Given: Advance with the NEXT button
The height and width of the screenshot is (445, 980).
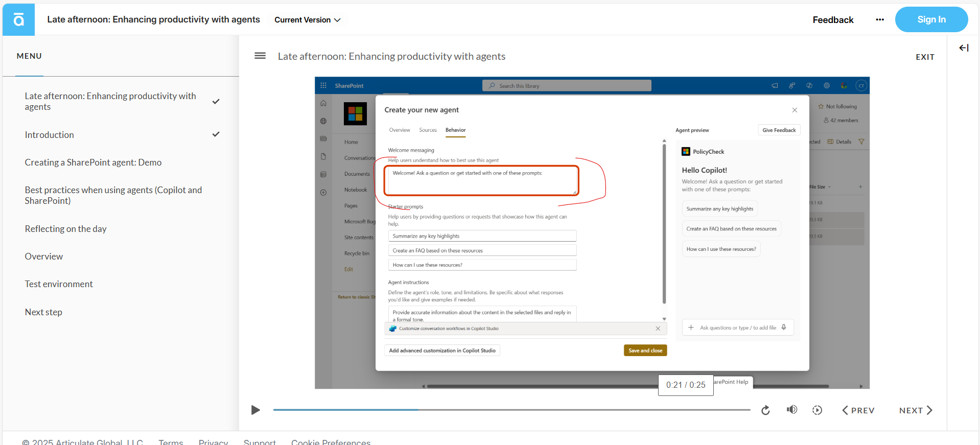Looking at the screenshot, I should click(916, 410).
